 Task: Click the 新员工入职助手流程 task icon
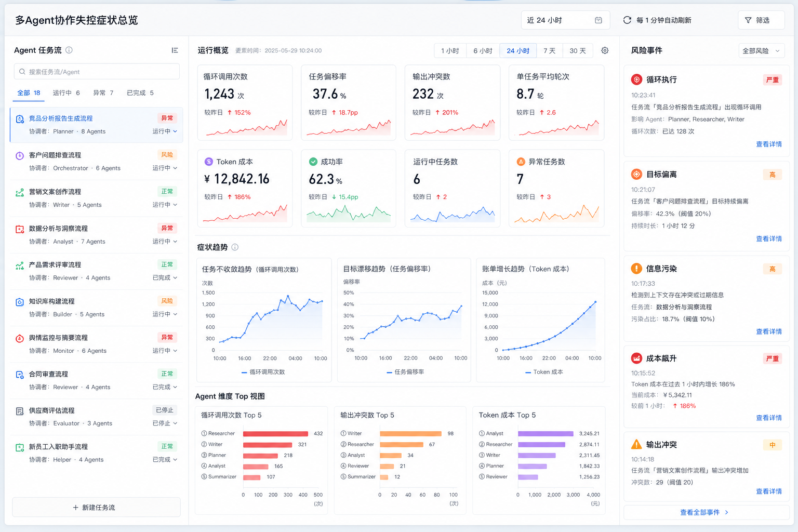(20, 447)
